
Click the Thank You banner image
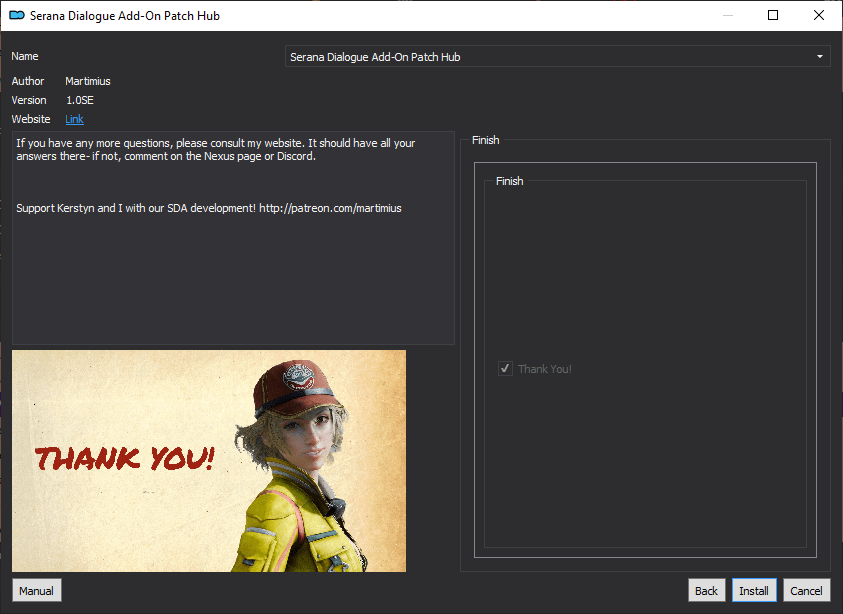[x=209, y=461]
